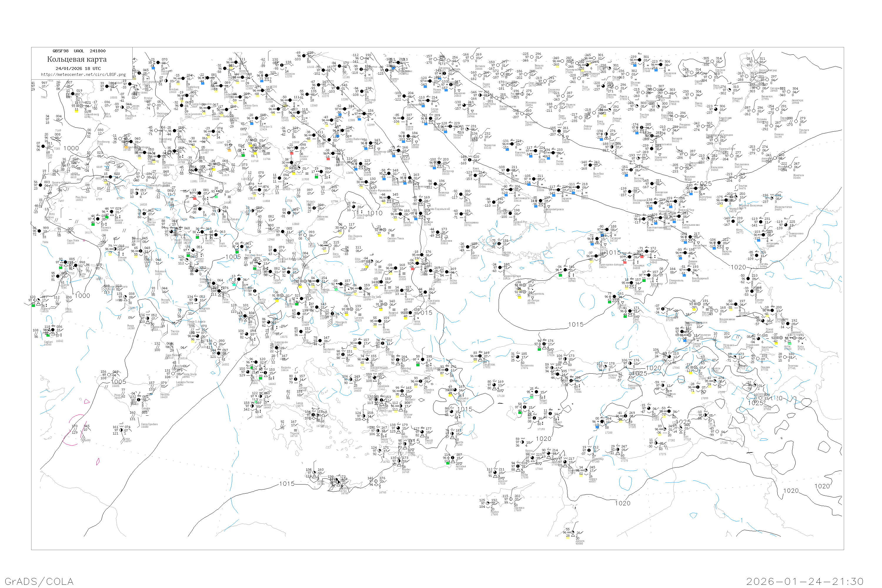Viewport: 882px width, 588px height.
Task: Click the Frankfurt quarter-filled station circle
Action: (122, 107)
